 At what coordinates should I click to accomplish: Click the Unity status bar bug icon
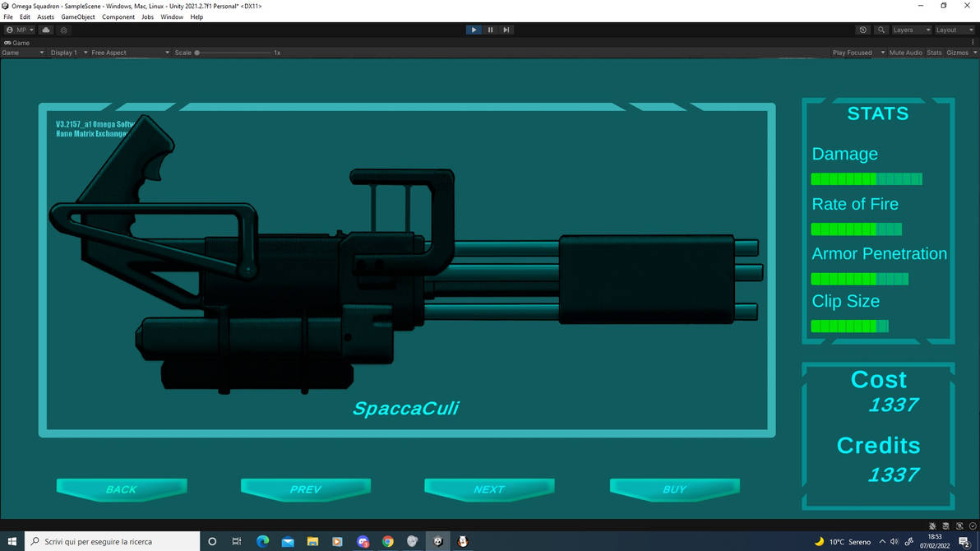[x=932, y=526]
